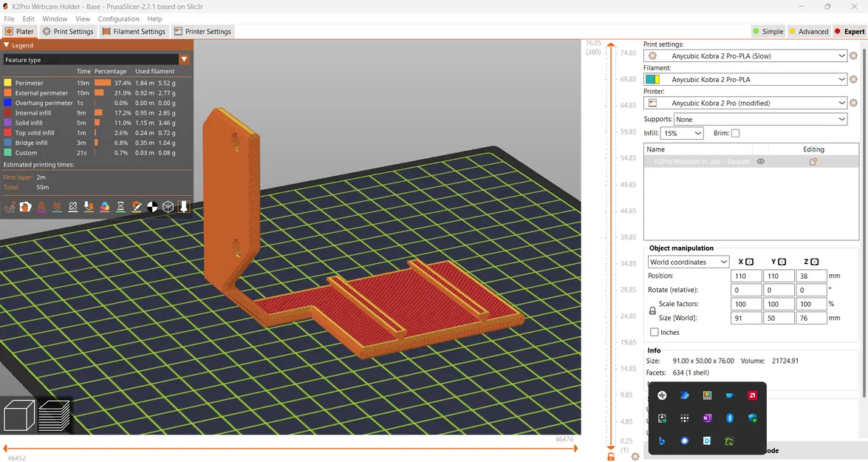The height and width of the screenshot is (462, 868).
Task: Show color changes in the preview toolbar
Action: [104, 207]
